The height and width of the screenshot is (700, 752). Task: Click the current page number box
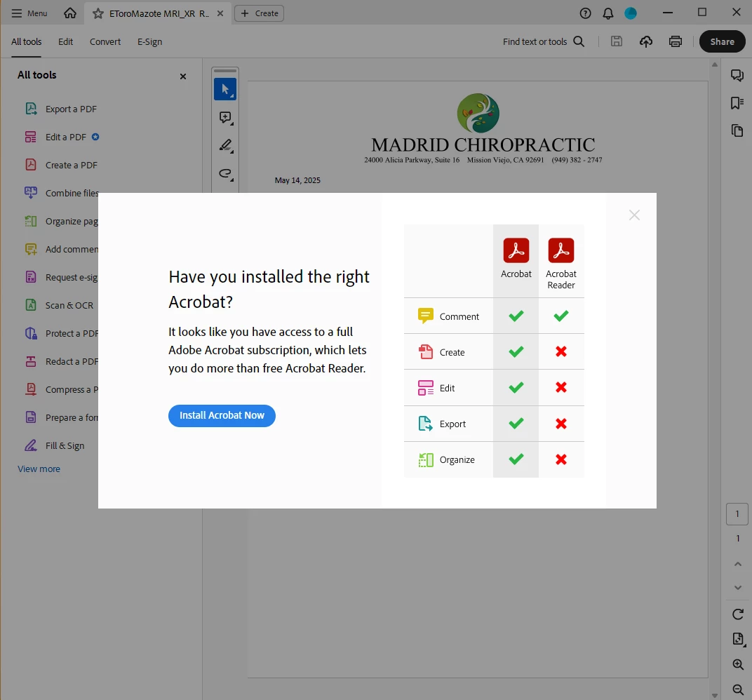[737, 514]
